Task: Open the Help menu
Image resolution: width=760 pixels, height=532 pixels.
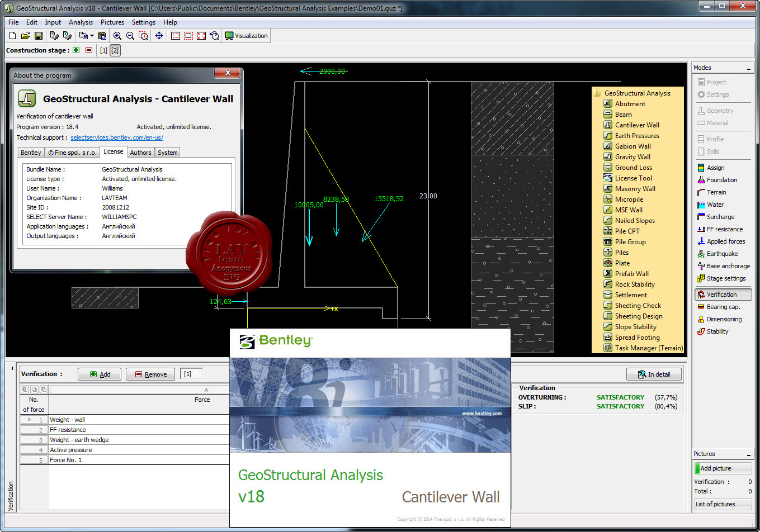Action: coord(170,22)
